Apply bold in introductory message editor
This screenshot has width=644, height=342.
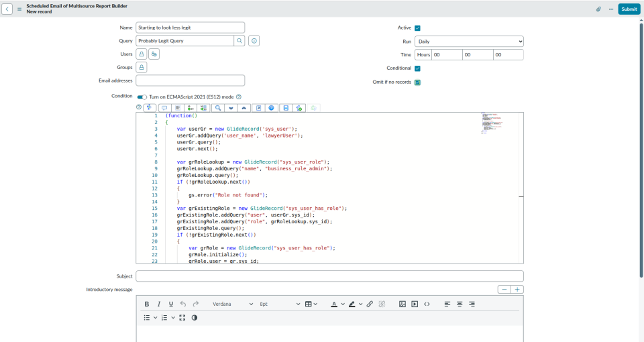pos(147,304)
